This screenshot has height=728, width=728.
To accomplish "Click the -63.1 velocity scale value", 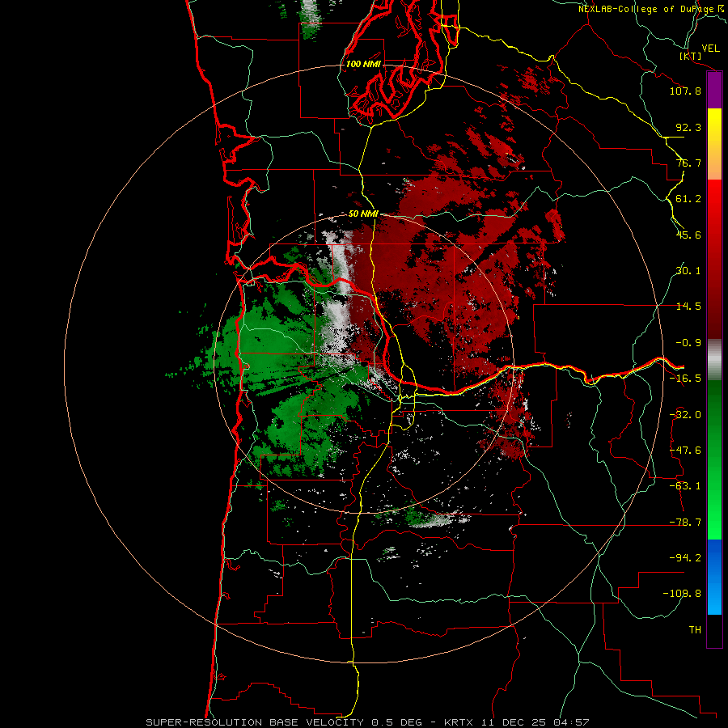I will click(x=685, y=486).
